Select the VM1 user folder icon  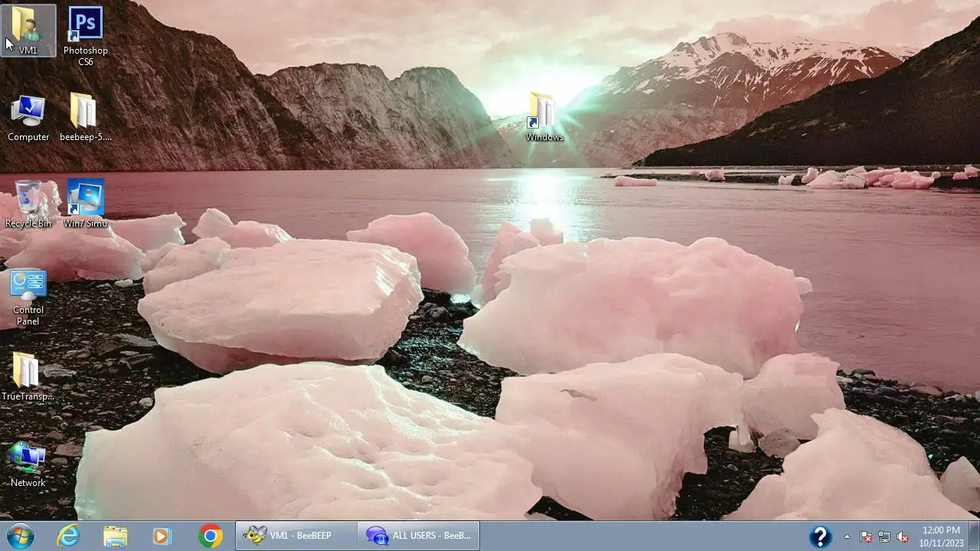click(28, 31)
